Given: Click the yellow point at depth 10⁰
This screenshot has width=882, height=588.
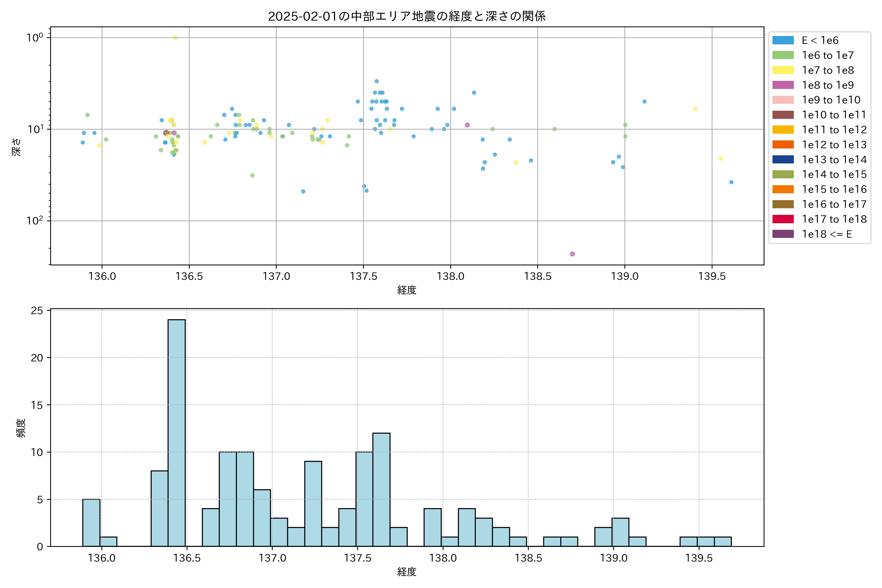Looking at the screenshot, I should (x=175, y=37).
